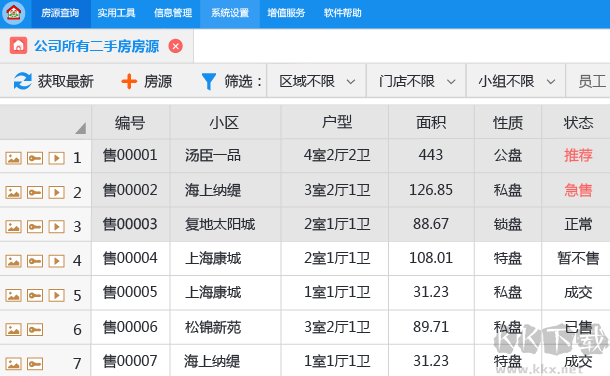Click the key icon for row 4
610x376 pixels.
pos(35,261)
